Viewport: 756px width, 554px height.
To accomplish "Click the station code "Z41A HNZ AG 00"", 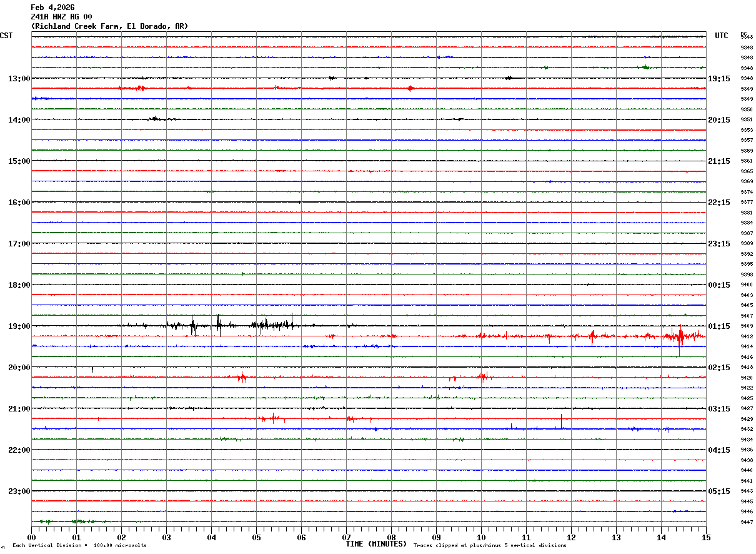I will point(61,17).
